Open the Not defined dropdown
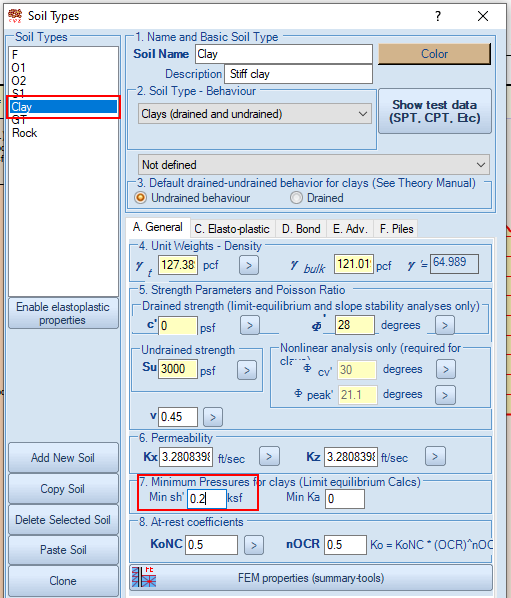The height and width of the screenshot is (598, 511). (x=314, y=165)
